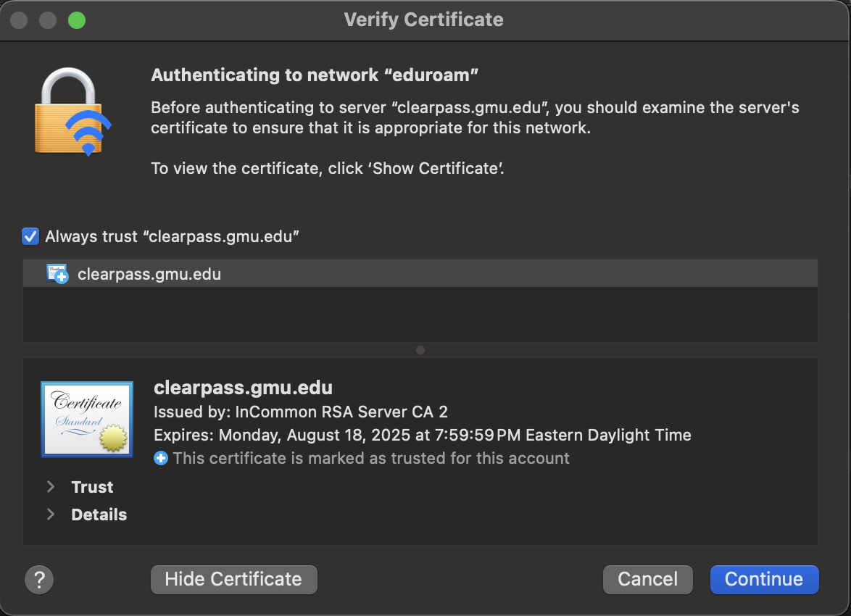Click the Always trust "clearpass.gmu.edu" label

(x=173, y=236)
